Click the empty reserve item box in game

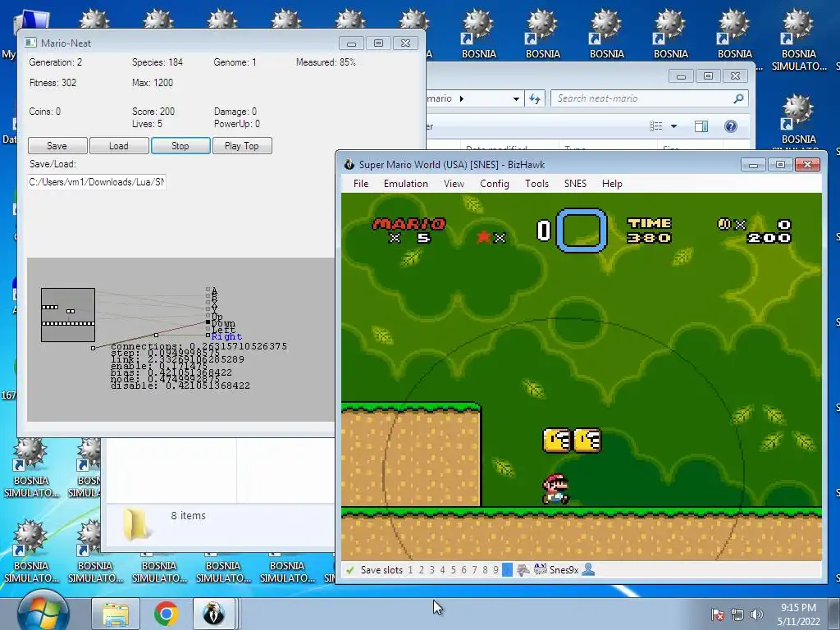[x=582, y=231]
